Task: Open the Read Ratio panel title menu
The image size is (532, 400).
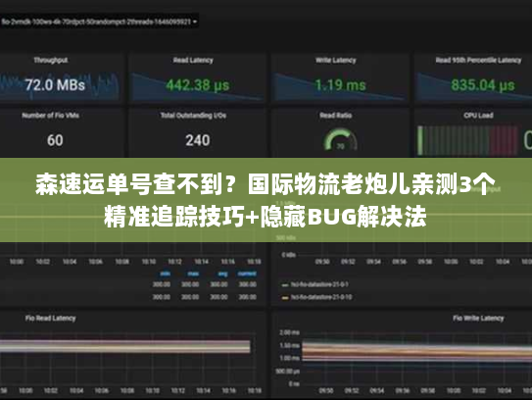Action: (x=335, y=116)
